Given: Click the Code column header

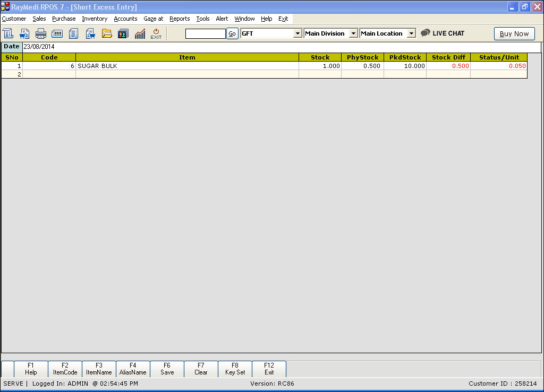Looking at the screenshot, I should pyautogui.click(x=49, y=57).
